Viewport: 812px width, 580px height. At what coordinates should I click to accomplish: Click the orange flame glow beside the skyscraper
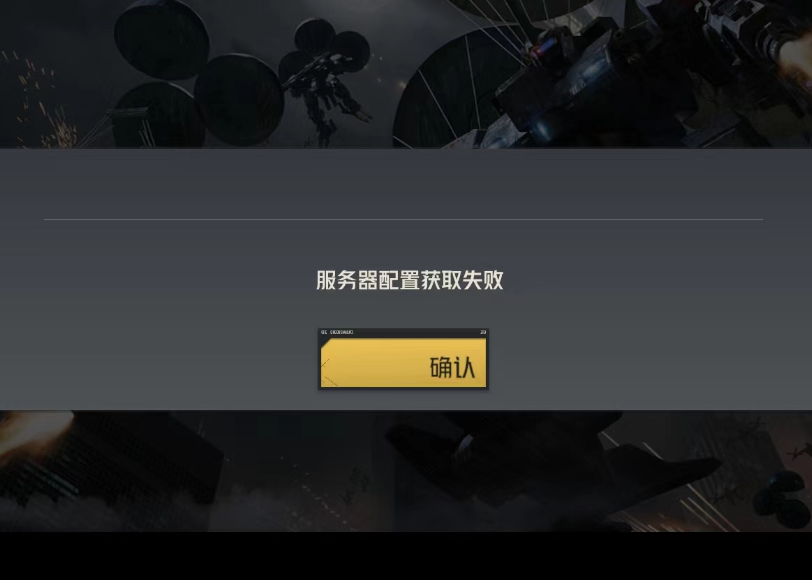pyautogui.click(x=32, y=434)
